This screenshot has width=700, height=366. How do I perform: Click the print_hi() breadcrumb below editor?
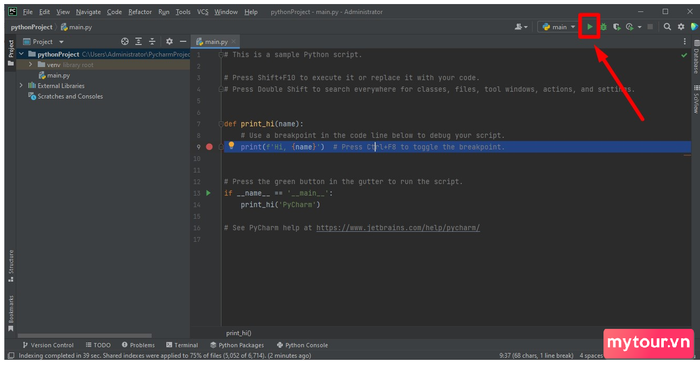[x=238, y=333]
